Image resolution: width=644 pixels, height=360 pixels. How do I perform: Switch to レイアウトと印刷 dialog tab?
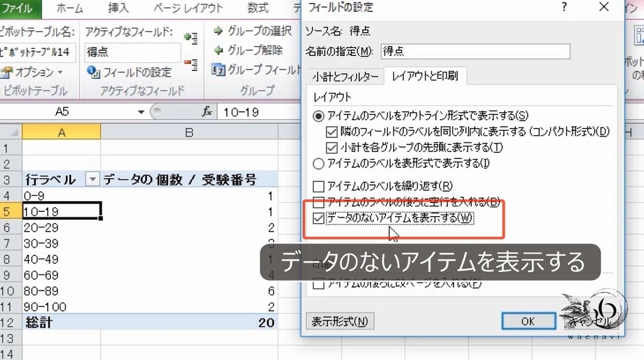[x=425, y=76]
